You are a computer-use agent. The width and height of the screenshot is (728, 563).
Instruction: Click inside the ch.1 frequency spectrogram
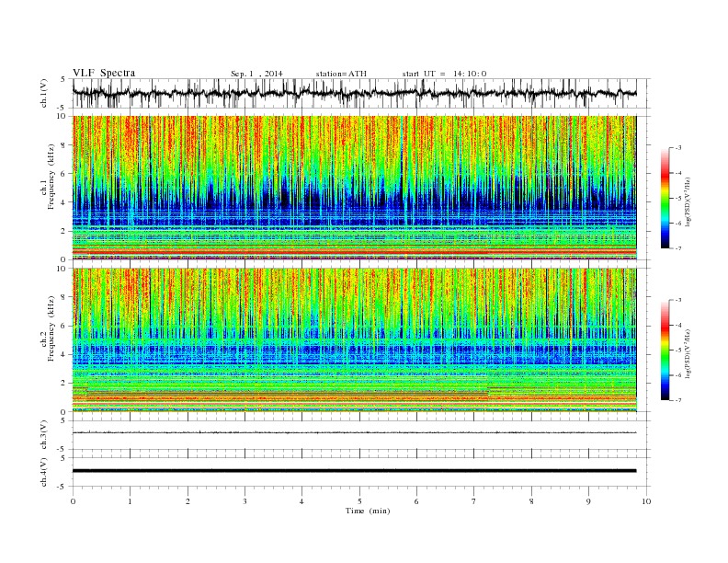click(x=354, y=188)
